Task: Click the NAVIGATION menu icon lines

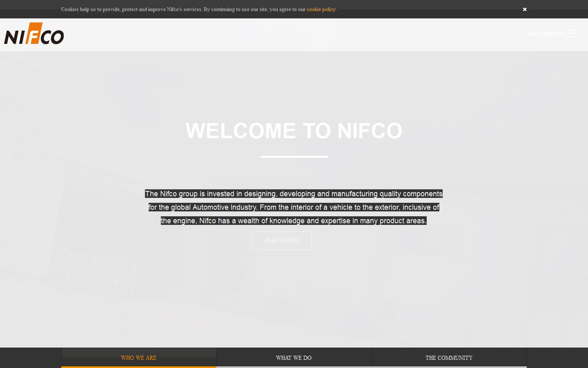Action: 571,34
